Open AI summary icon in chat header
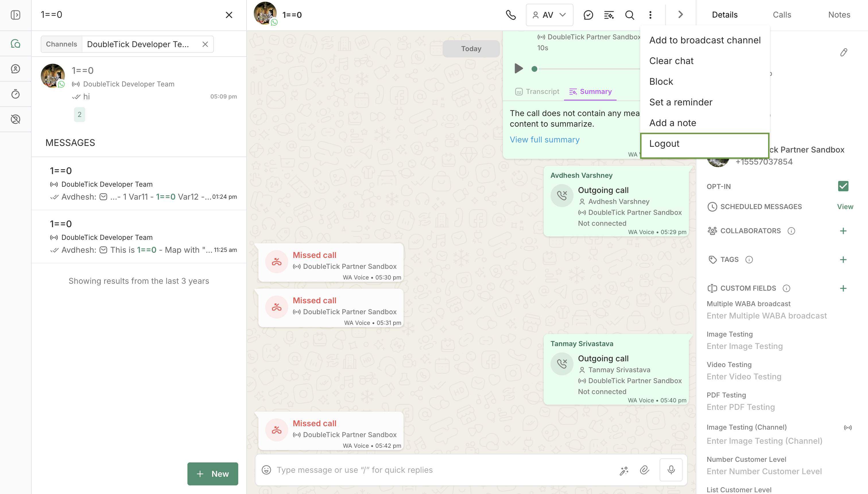Screen dimensions: 868x494 click(x=609, y=15)
